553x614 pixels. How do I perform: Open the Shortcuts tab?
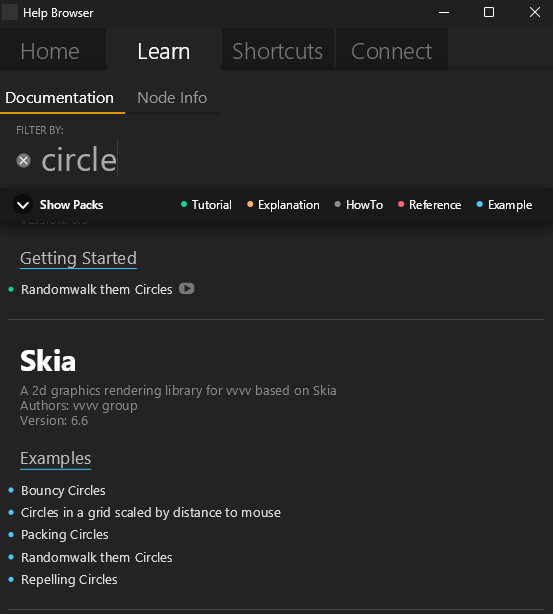(278, 51)
